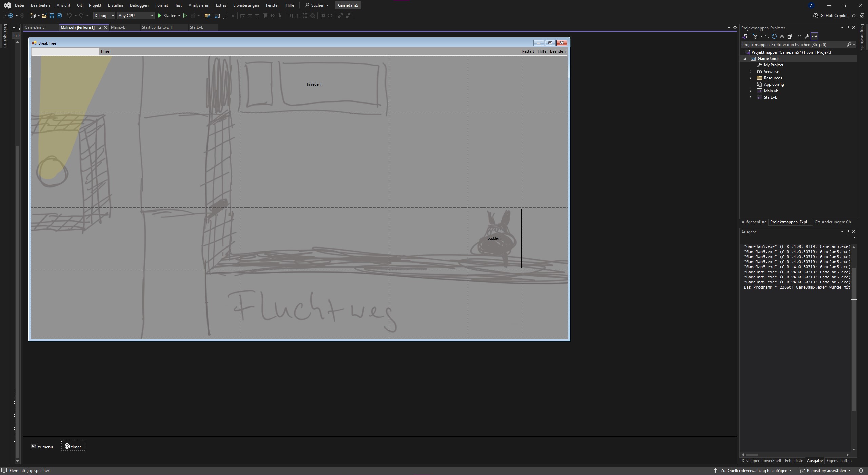Click the refresh icon in Projektmappen-Explorer
Image resolution: width=868 pixels, height=475 pixels.
click(x=774, y=36)
